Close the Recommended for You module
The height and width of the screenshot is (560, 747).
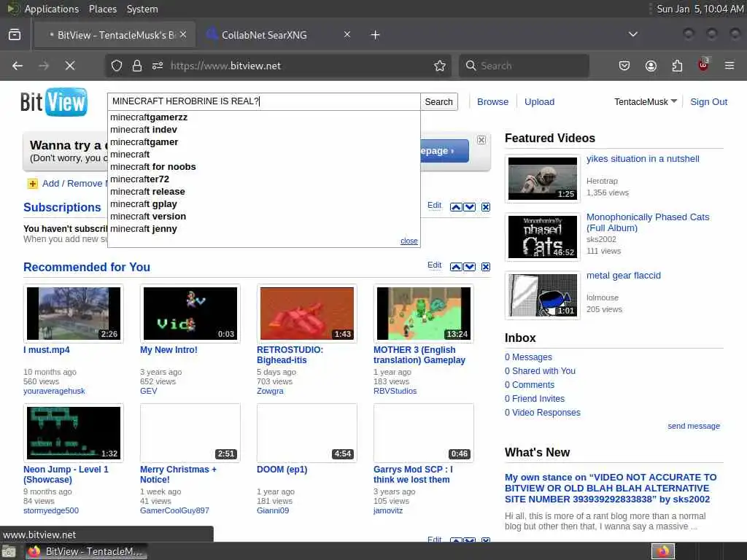tap(485, 267)
